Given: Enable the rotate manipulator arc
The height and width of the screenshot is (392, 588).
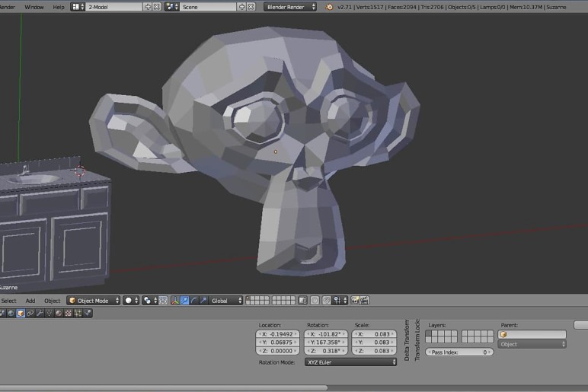Looking at the screenshot, I should (194, 300).
